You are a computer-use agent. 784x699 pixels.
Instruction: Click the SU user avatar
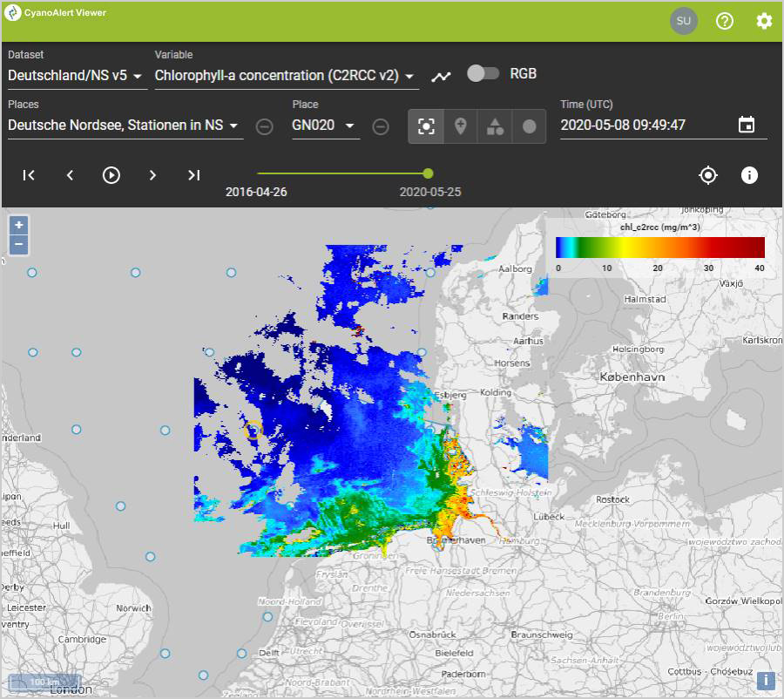[x=684, y=21]
